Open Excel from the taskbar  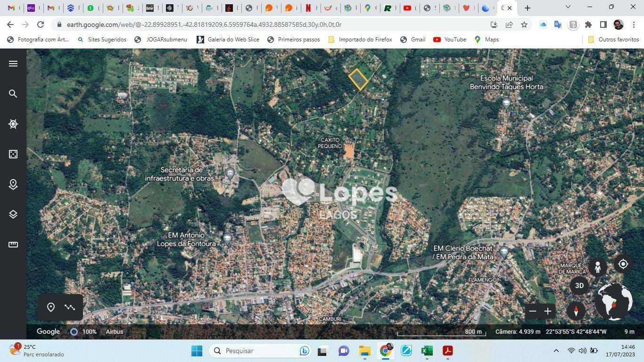427,351
